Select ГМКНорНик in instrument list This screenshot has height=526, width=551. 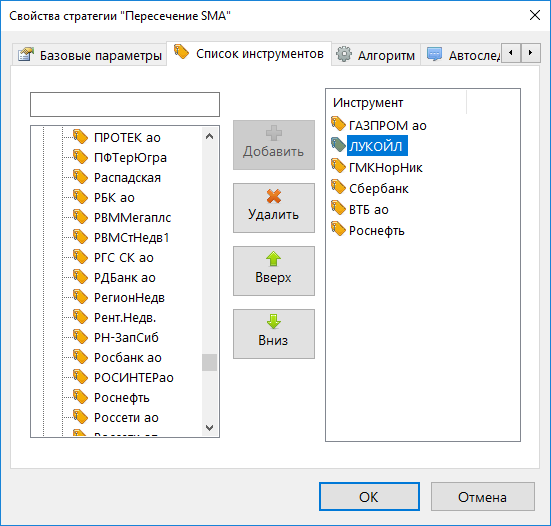385,167
